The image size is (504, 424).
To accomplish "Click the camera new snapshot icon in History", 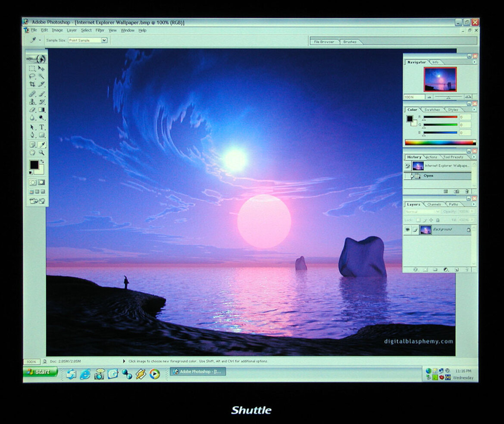I will point(457,192).
